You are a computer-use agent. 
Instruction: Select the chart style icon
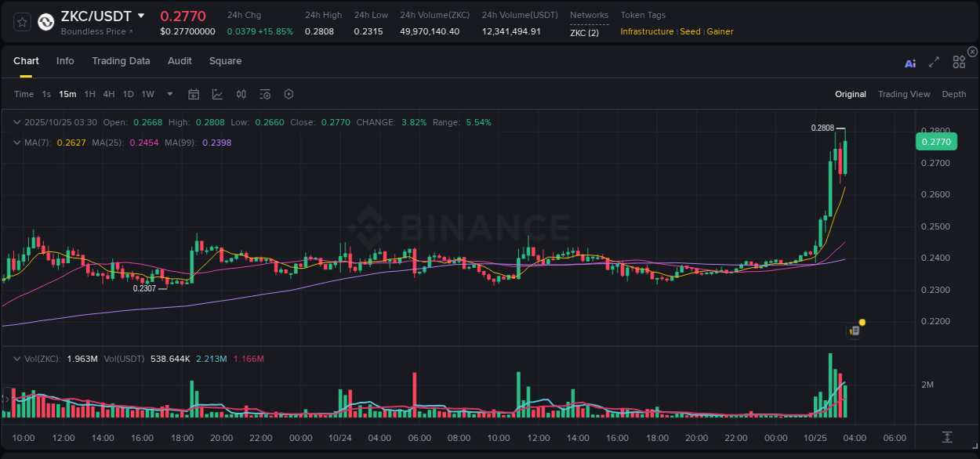point(217,94)
